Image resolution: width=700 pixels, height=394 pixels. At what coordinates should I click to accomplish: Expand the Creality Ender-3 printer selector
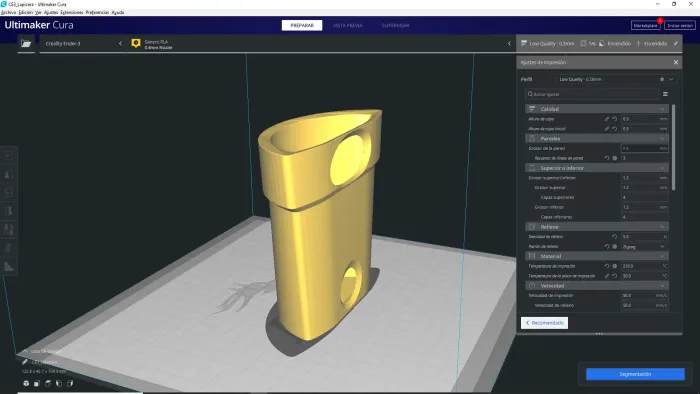[x=83, y=44]
